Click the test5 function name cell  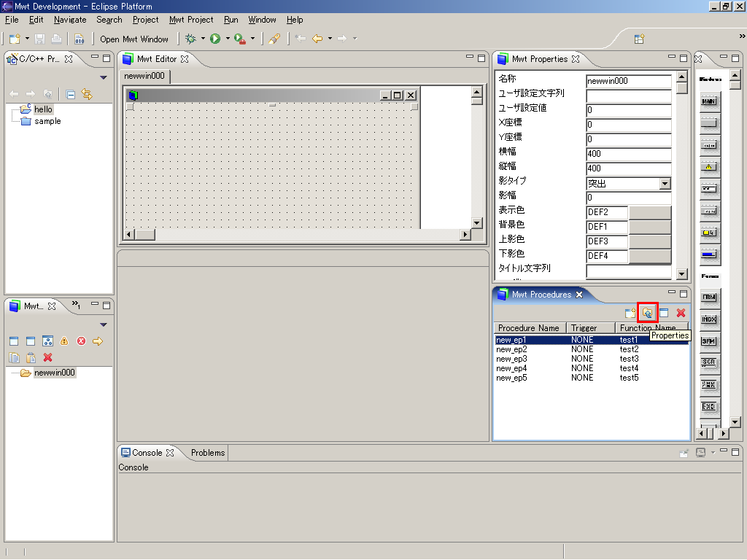(629, 378)
